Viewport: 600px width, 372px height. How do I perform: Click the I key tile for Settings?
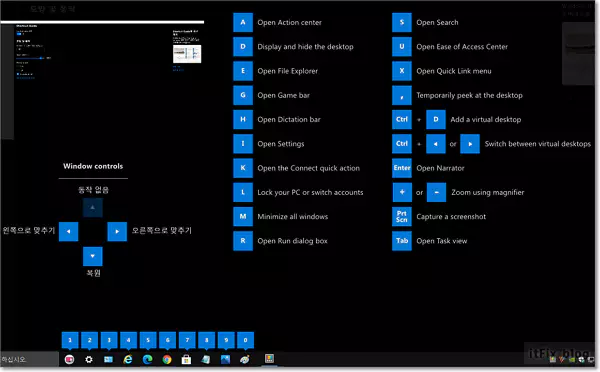243,144
